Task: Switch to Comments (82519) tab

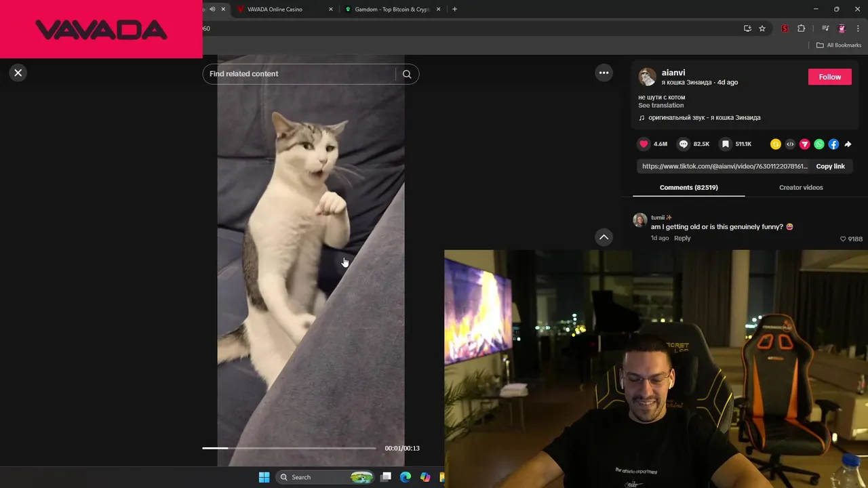Action: pos(688,187)
